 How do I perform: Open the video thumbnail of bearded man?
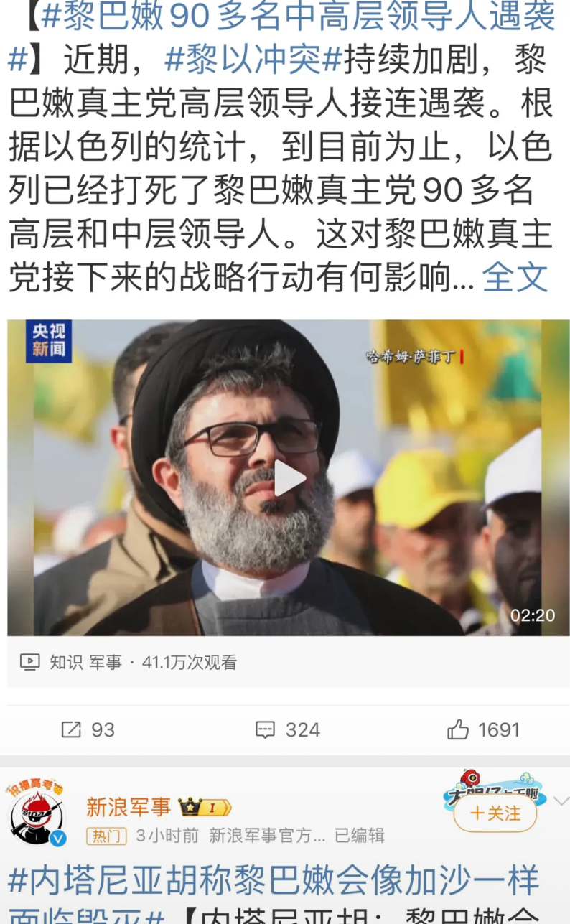(x=289, y=478)
